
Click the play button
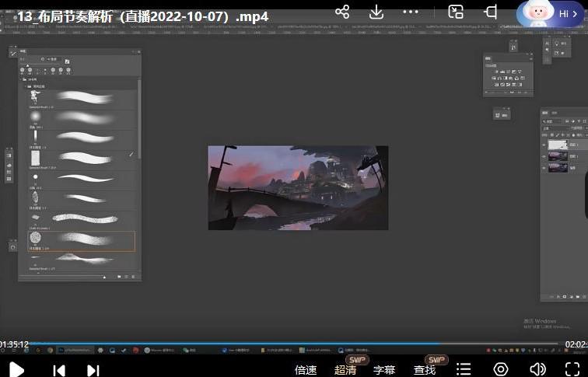pos(16,369)
